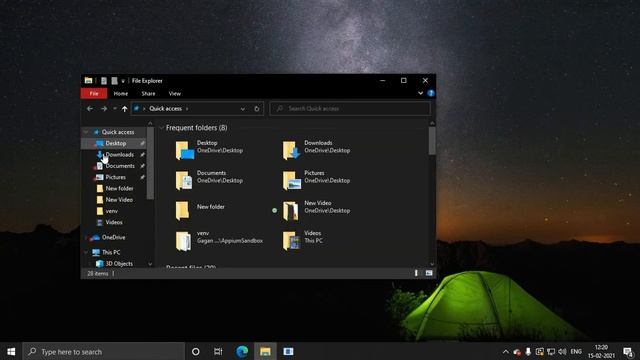Collapse the Frequent folders group
This screenshot has width=640, height=360.
tap(162, 128)
